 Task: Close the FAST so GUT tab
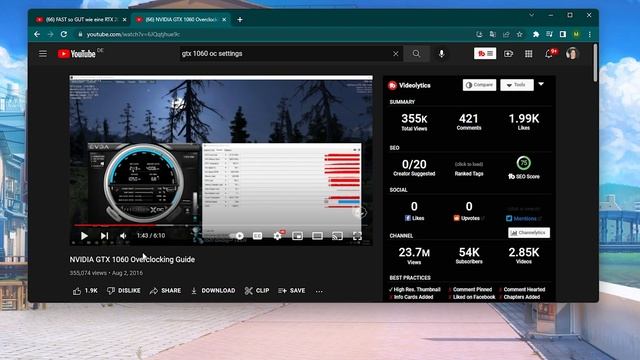pos(124,20)
